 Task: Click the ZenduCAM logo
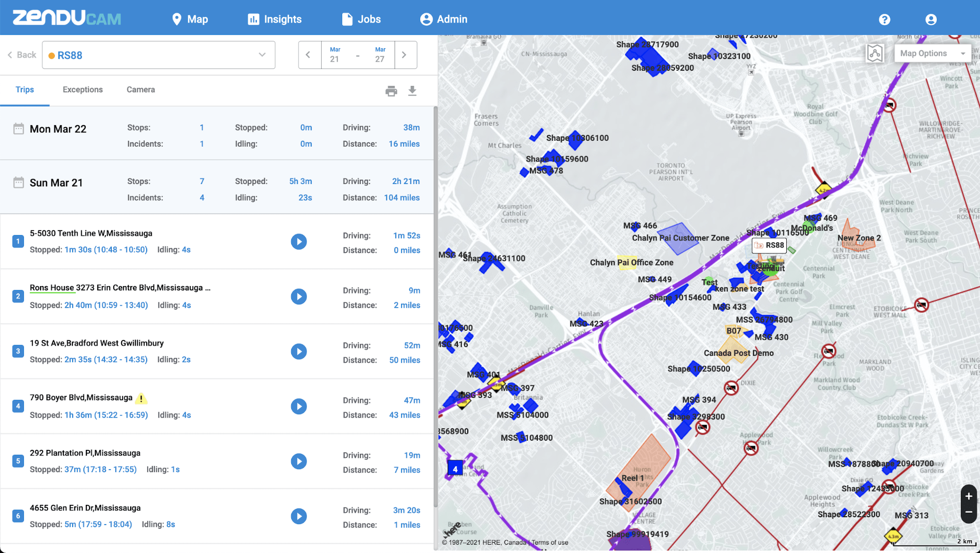pos(67,18)
